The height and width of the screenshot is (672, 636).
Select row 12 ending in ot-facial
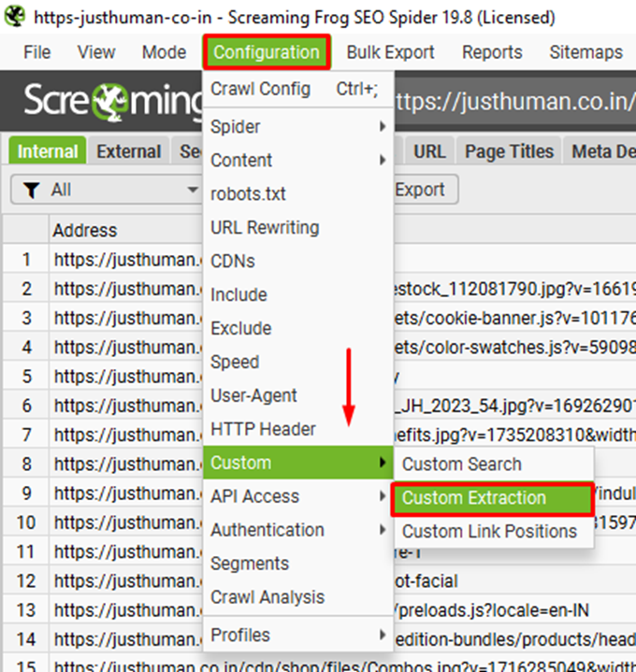[319, 581]
